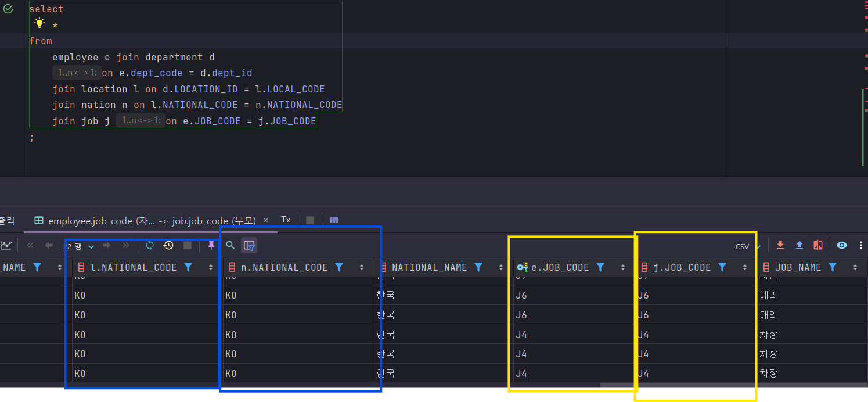Click the n.NATIONAL_CODE column header

click(298, 267)
